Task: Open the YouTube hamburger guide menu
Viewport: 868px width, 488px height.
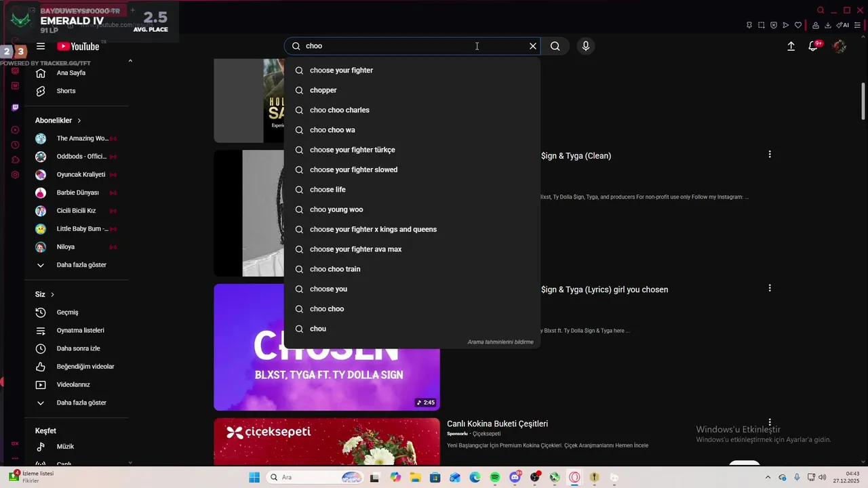Action: tap(41, 46)
